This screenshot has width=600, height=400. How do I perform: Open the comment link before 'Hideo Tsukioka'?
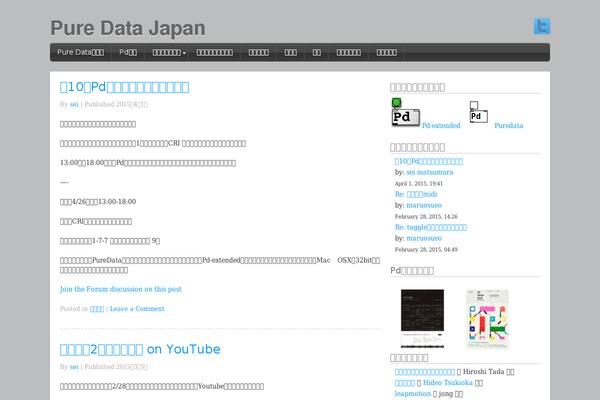pos(405,383)
